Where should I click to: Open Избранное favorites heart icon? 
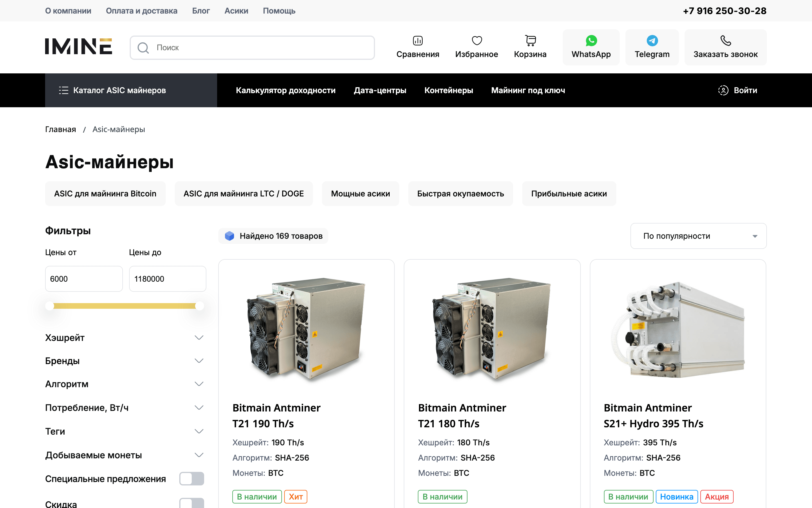point(476,41)
